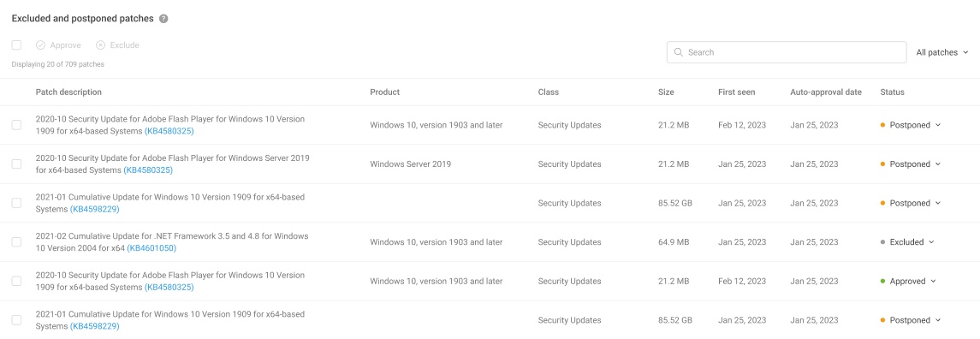Screen dimensions: 980x339
Task: Sort by the Size column header
Action: point(666,92)
